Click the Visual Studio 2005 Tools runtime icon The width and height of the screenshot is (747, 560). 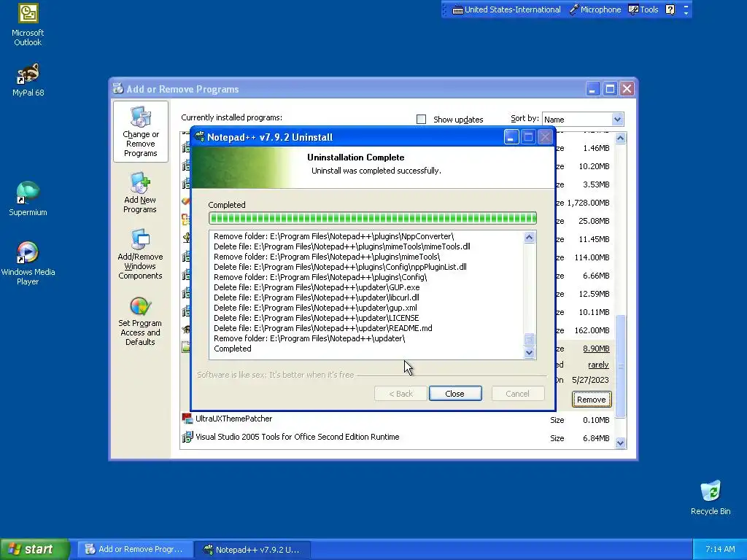coord(187,437)
